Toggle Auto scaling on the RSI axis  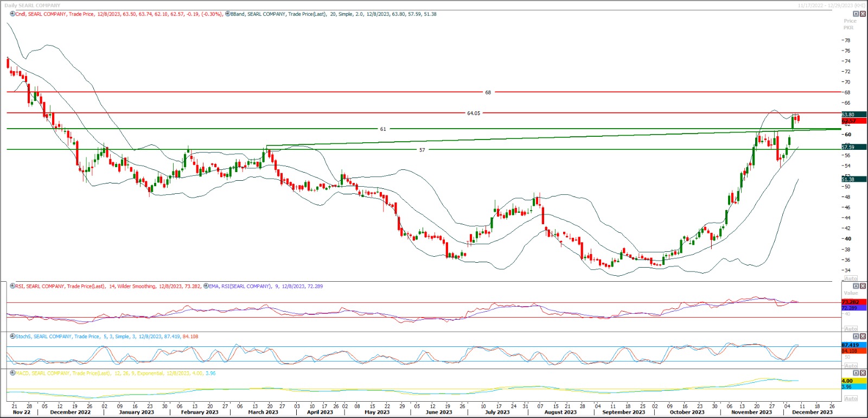[x=851, y=329]
